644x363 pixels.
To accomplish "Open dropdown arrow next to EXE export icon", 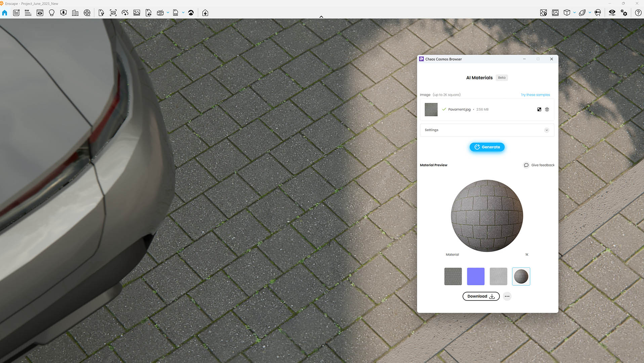I will [x=183, y=13].
